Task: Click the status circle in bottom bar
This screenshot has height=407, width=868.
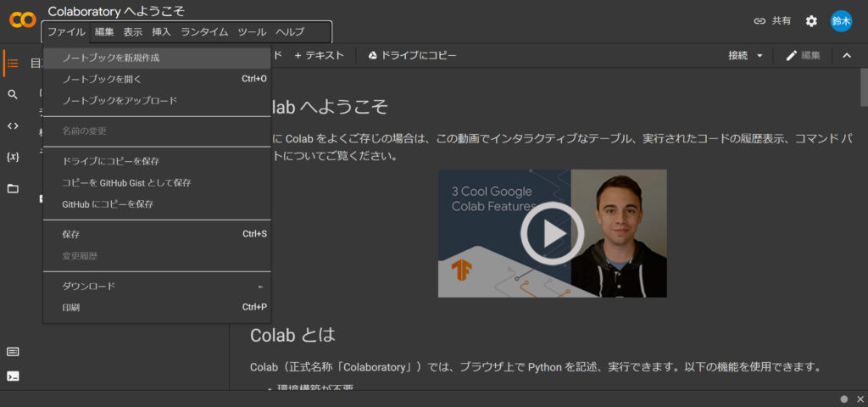Action: click(844, 399)
